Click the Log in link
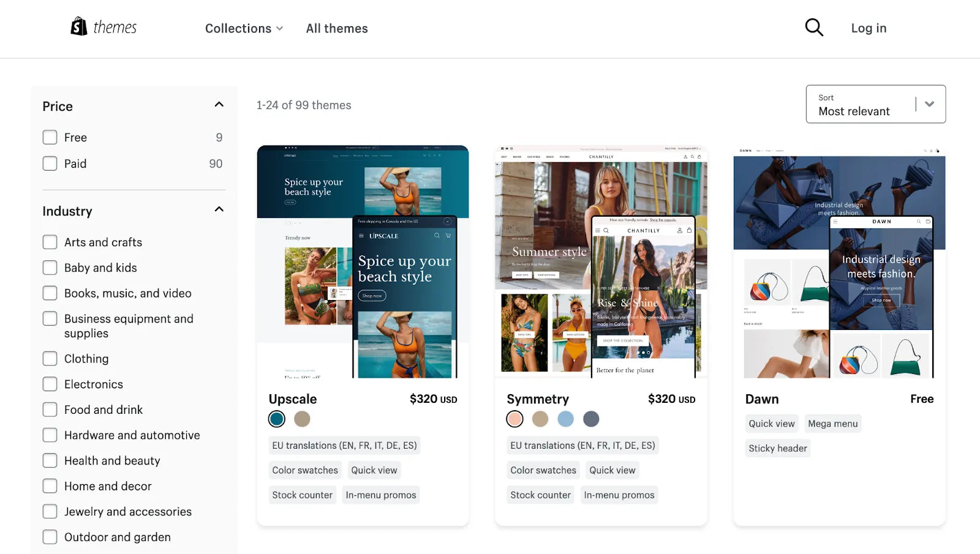Screen dimensions: 980x554 868,28
